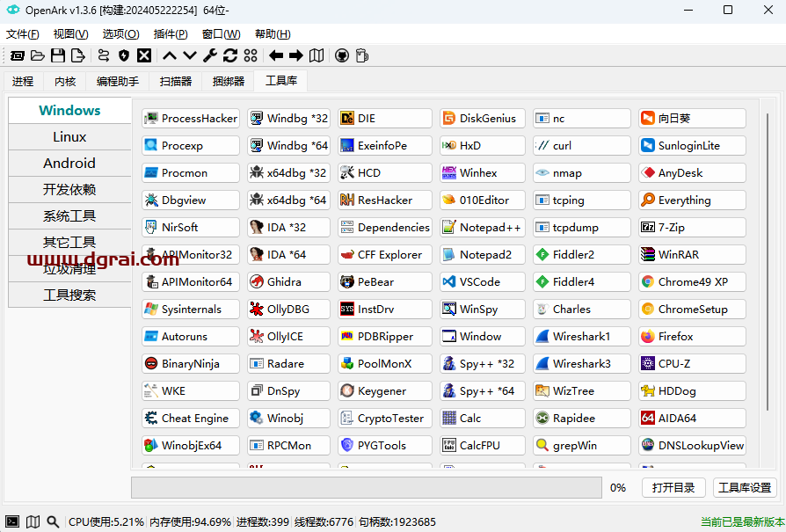The image size is (786, 532).
Task: Open Ghidra from the toolbox
Action: (288, 281)
